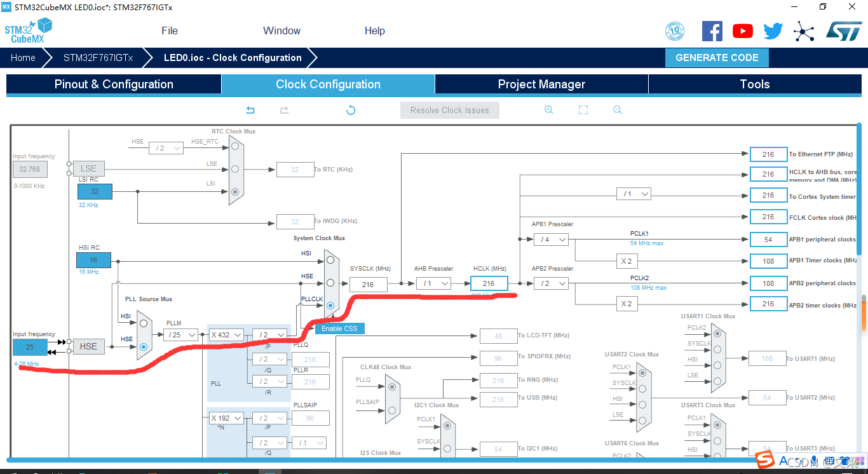Select PLLCLK in System Clock Mux

coord(330,306)
